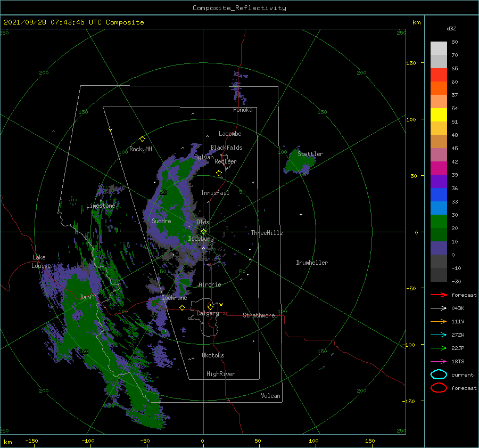Click the Didsbury label
Screen dimensions: 479x448
[x=201, y=239]
